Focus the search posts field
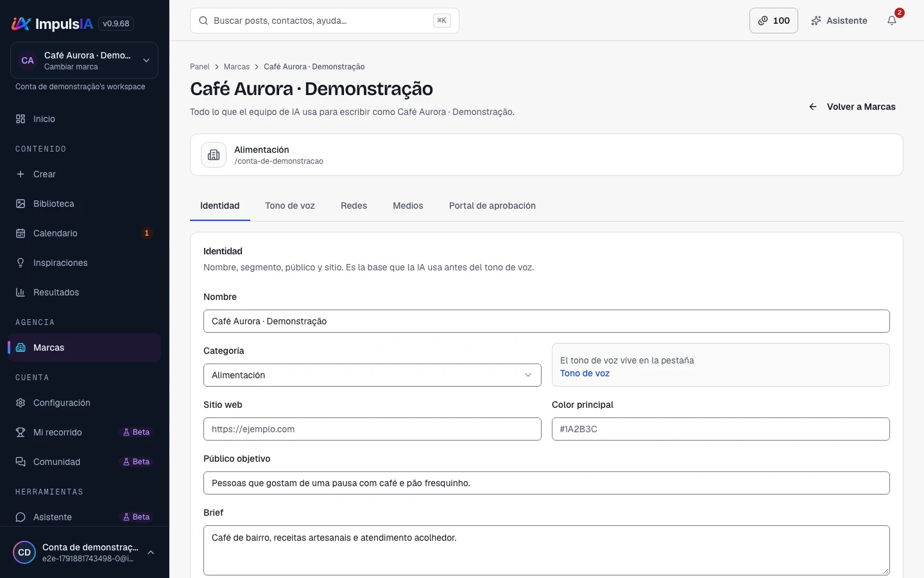Viewport: 924px width, 578px height. point(325,21)
